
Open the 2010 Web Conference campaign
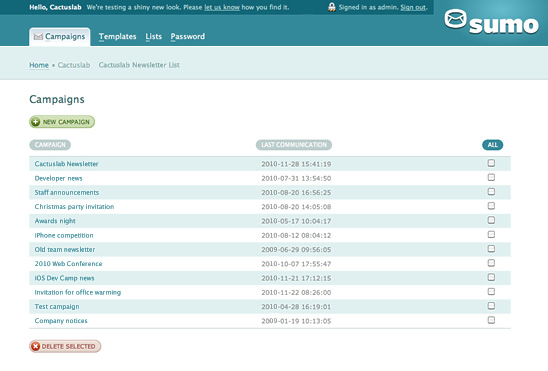68,264
